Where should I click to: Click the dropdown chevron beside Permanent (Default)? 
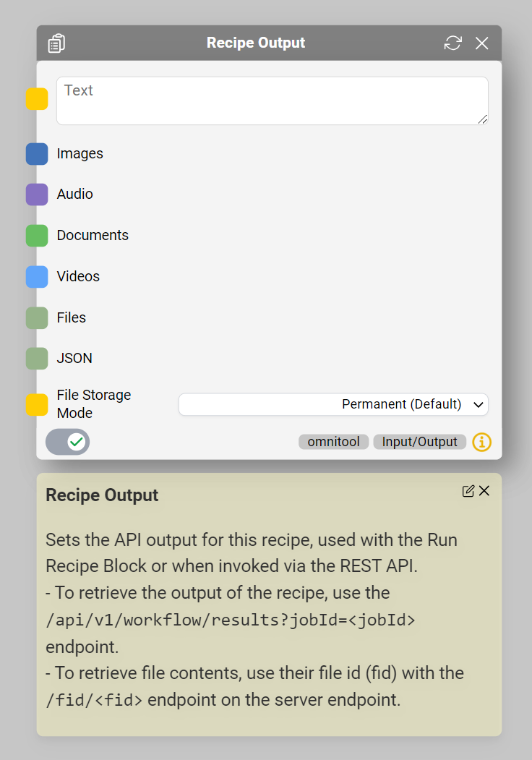pyautogui.click(x=478, y=405)
